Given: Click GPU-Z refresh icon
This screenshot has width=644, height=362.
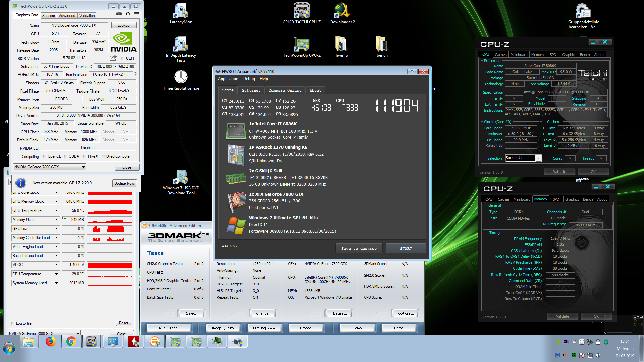Looking at the screenshot, I should click(128, 14).
